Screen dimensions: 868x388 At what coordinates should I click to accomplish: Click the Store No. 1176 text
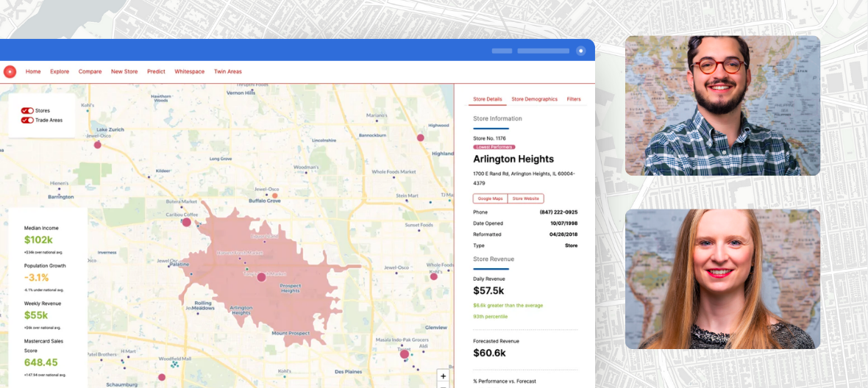(x=489, y=138)
